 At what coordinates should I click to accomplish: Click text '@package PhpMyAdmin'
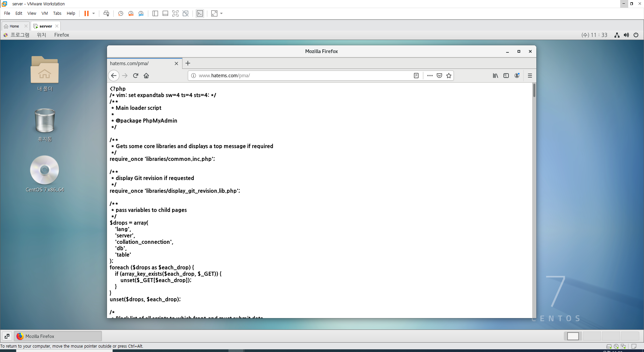coord(146,121)
